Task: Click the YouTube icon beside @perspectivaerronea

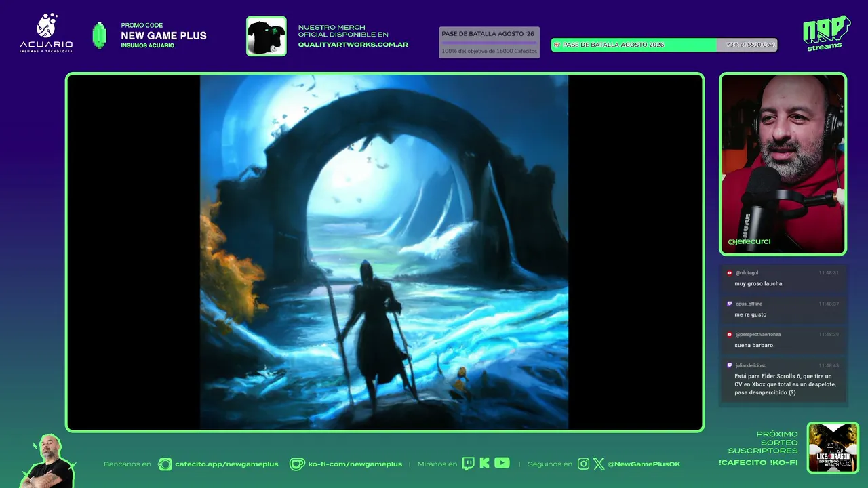Action: coord(730,334)
